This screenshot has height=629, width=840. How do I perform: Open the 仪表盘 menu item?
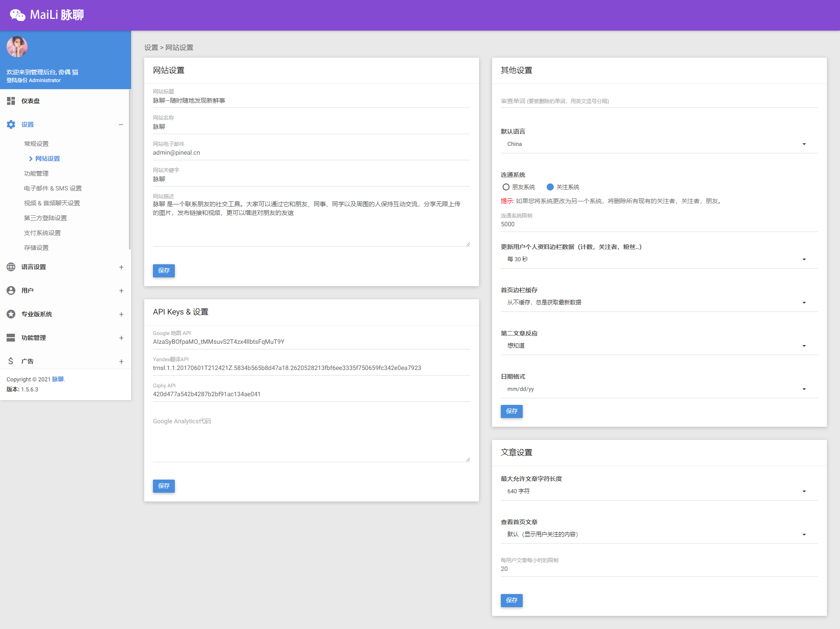click(x=65, y=101)
